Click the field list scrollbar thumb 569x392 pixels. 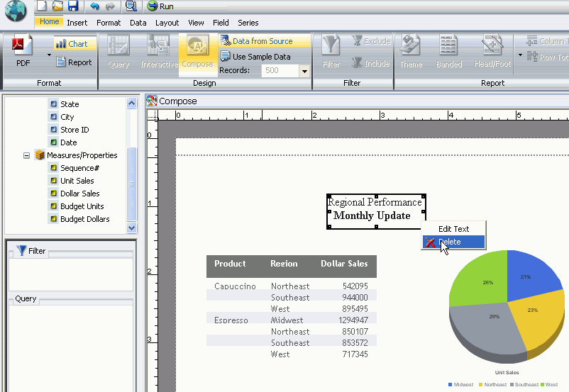pyautogui.click(x=131, y=184)
